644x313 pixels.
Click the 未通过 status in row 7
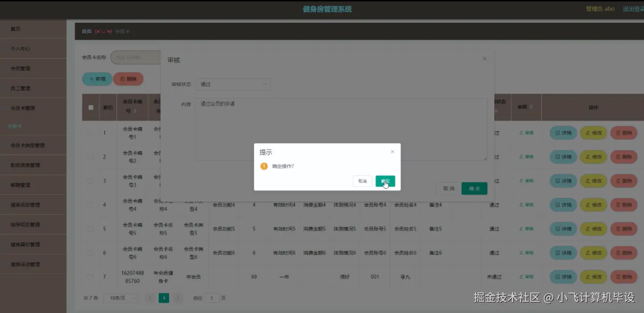pyautogui.click(x=494, y=277)
